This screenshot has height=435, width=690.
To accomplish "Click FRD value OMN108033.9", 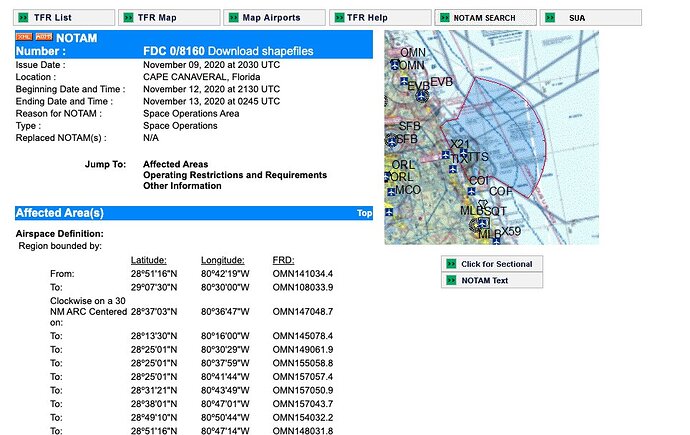I will pyautogui.click(x=303, y=287).
